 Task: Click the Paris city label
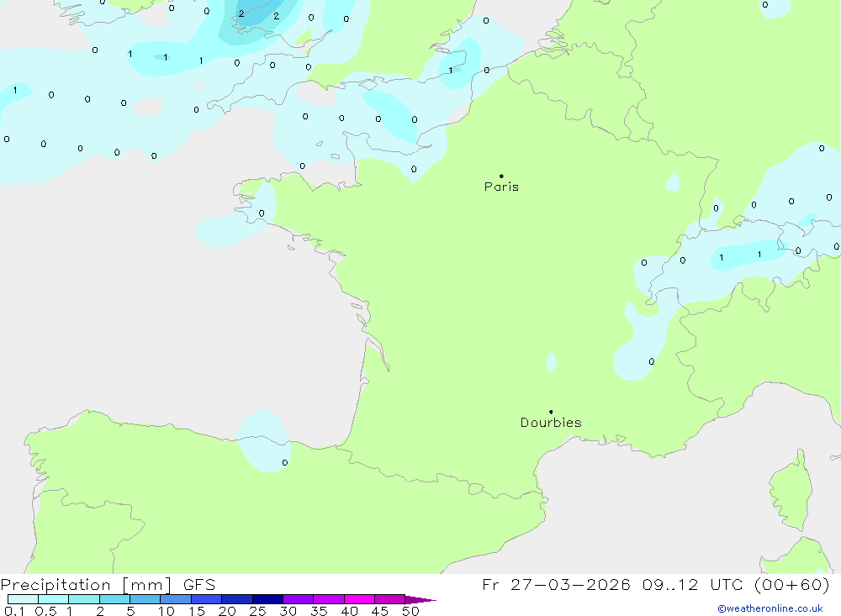click(501, 187)
